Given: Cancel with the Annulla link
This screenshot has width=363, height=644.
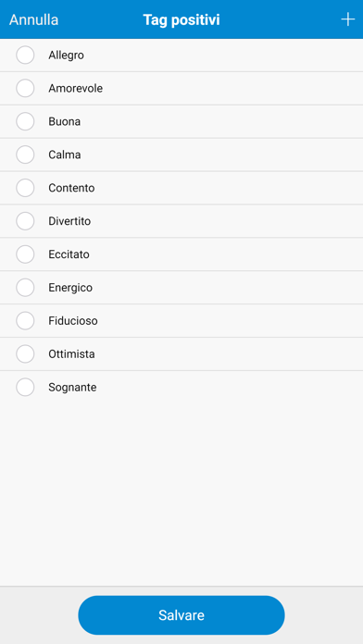Looking at the screenshot, I should click(x=33, y=19).
